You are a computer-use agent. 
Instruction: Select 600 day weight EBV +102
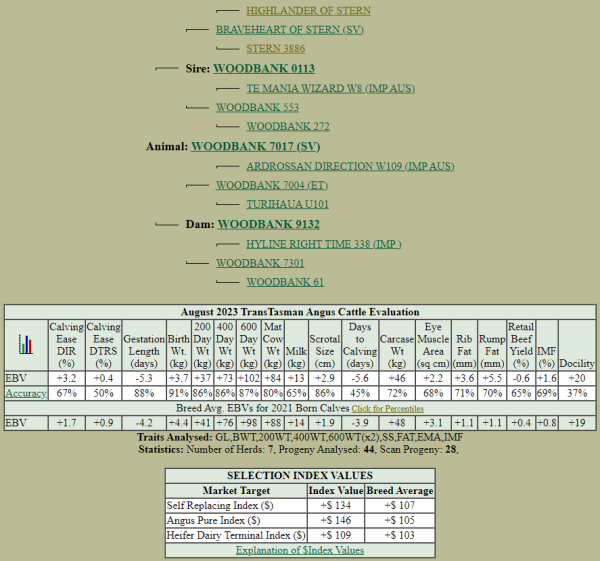point(249,378)
